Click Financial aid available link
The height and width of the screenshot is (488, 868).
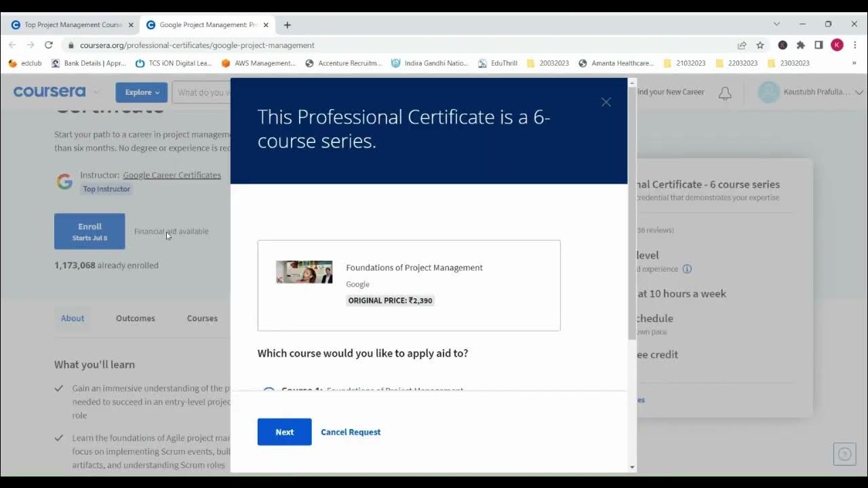(x=172, y=231)
